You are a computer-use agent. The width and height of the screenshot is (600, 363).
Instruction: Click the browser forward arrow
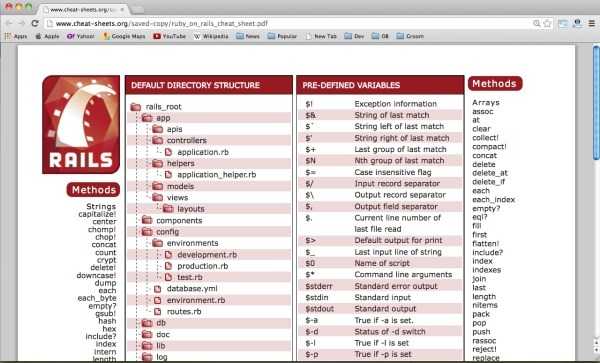coord(21,23)
